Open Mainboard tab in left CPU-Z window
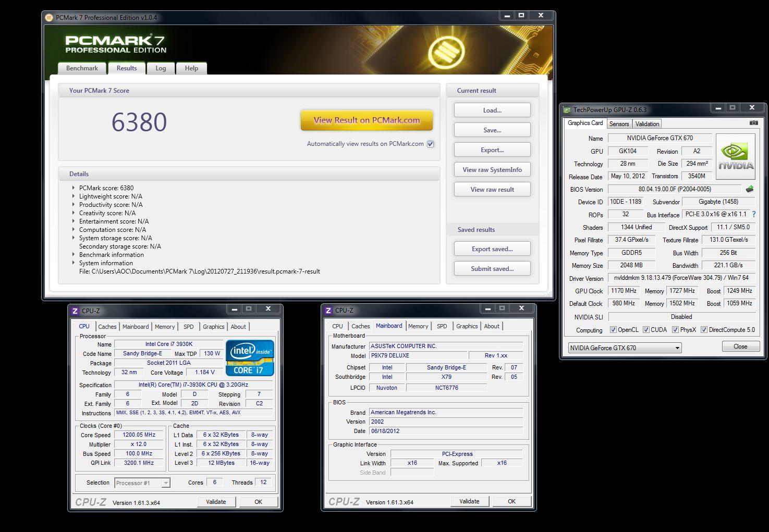 (x=136, y=327)
